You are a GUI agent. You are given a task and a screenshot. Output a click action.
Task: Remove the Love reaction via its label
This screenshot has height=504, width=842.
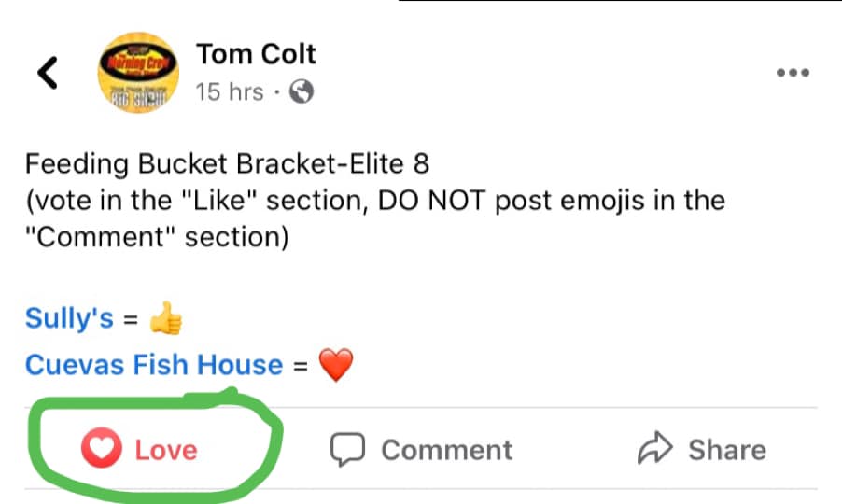[166, 450]
